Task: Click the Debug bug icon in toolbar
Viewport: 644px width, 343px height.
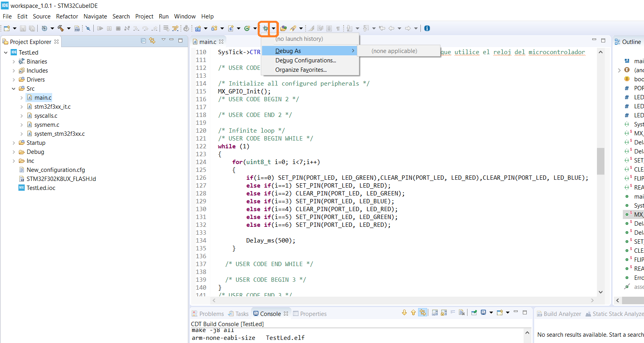Action: click(x=266, y=28)
